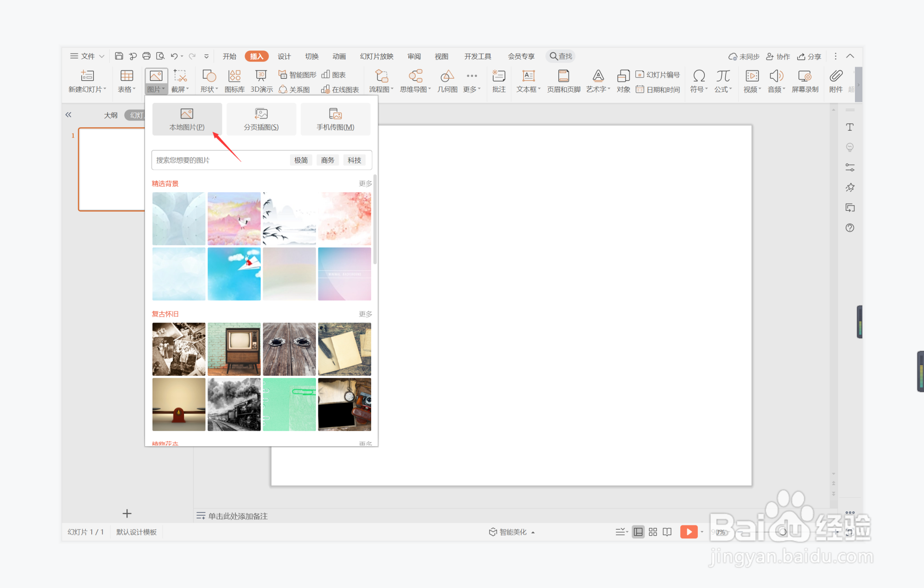Click the Phone Transfer Picture (手机传图) button

tap(335, 119)
